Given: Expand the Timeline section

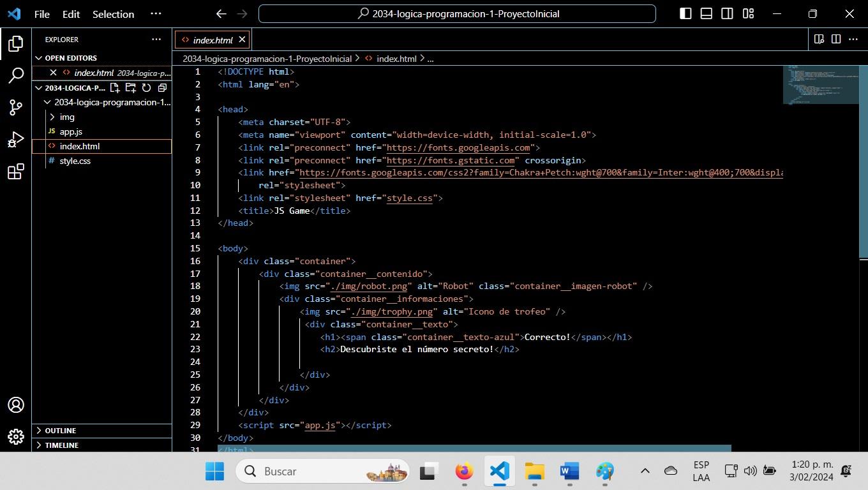Looking at the screenshot, I should pyautogui.click(x=101, y=445).
